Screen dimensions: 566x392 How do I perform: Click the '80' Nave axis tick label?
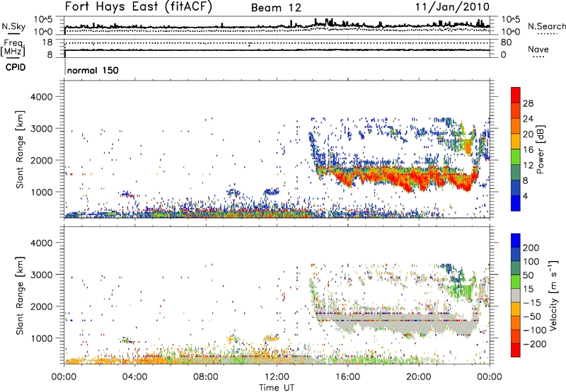click(506, 42)
